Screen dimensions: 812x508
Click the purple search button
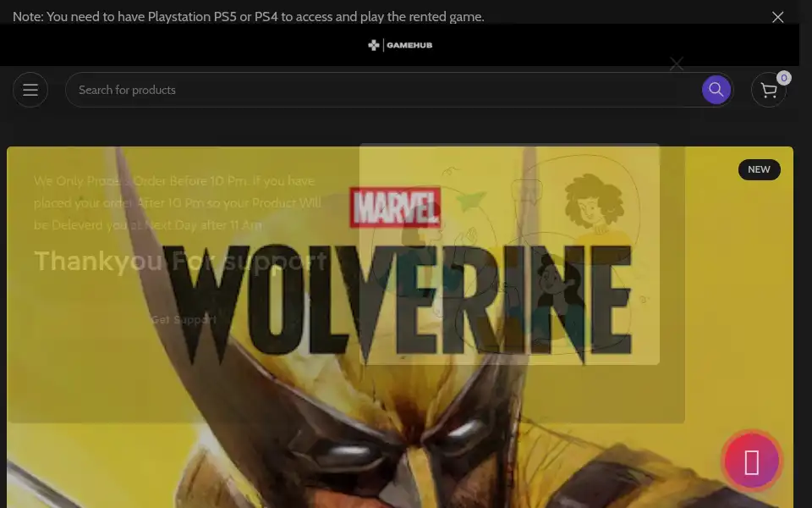pos(716,90)
